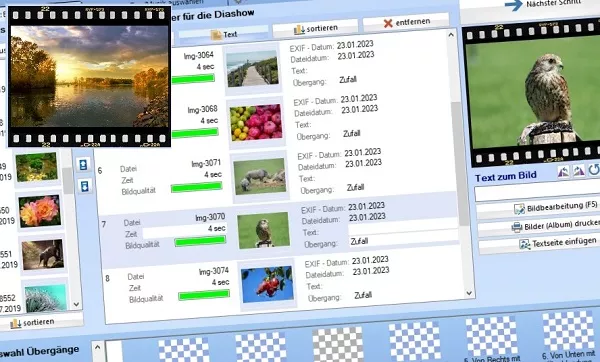Click the move-up arrow icon beside the slide list
Screen dimensions: 600x362
click(x=83, y=165)
